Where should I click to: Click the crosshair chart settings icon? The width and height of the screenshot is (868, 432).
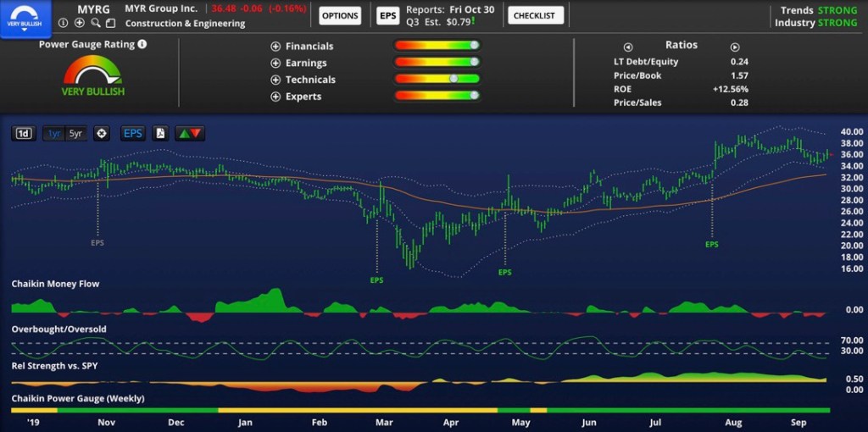pyautogui.click(x=102, y=133)
